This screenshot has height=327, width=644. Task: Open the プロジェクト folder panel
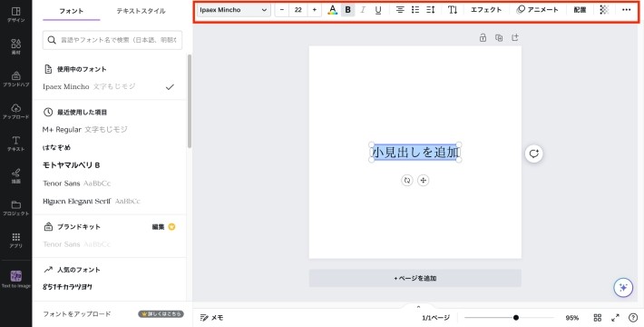pos(15,208)
